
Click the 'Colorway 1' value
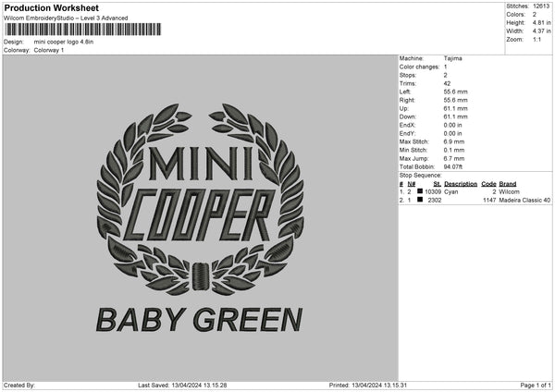(49, 50)
